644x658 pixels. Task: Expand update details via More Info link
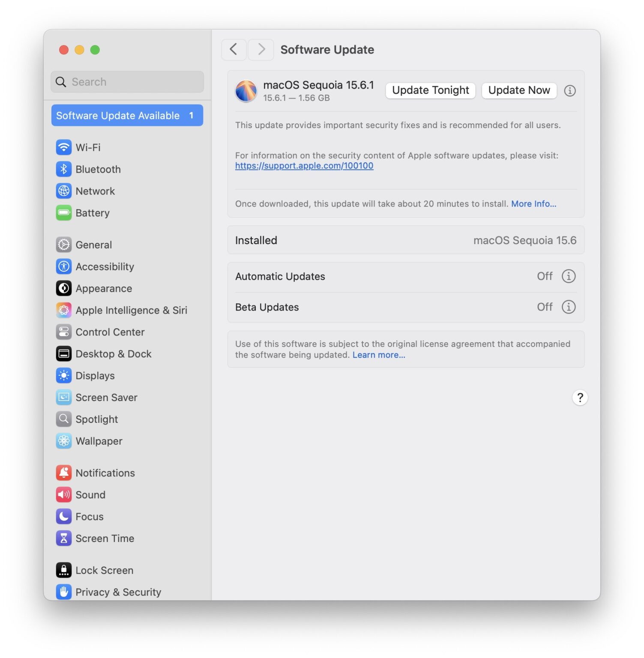coord(533,204)
